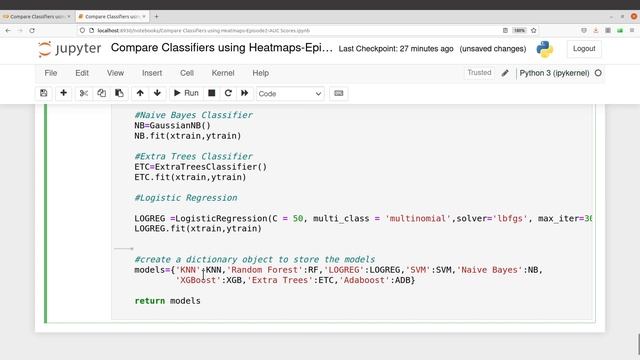Click the return models line

167,301
